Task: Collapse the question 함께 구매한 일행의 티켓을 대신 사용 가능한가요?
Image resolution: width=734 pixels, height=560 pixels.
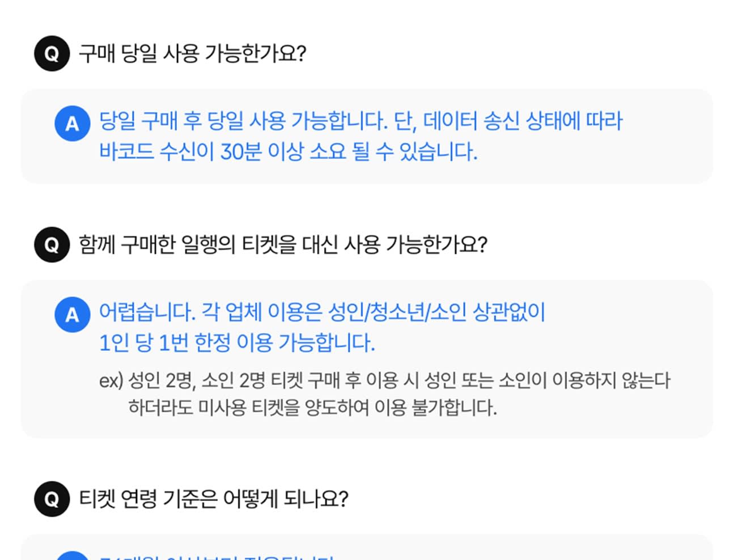Action: point(283,245)
